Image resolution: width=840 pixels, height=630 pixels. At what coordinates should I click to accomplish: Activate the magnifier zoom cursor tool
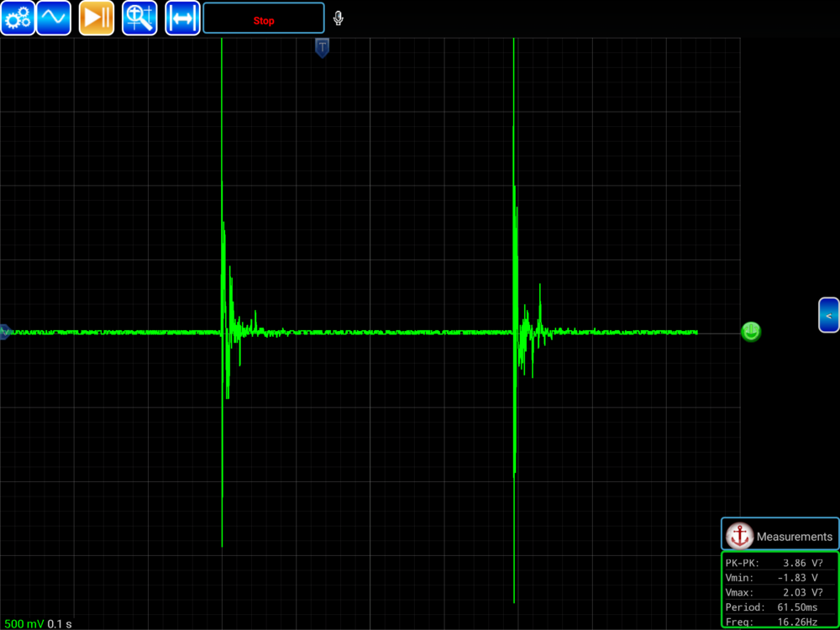[139, 18]
